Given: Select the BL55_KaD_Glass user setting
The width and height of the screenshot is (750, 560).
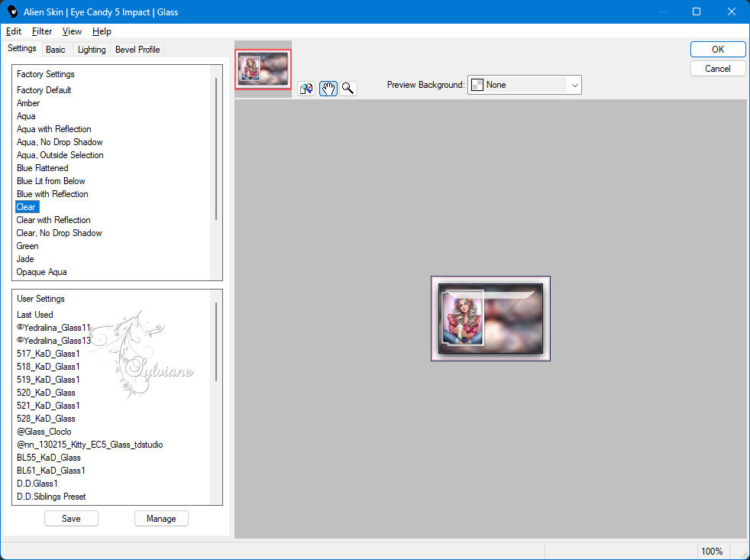Looking at the screenshot, I should (x=48, y=457).
